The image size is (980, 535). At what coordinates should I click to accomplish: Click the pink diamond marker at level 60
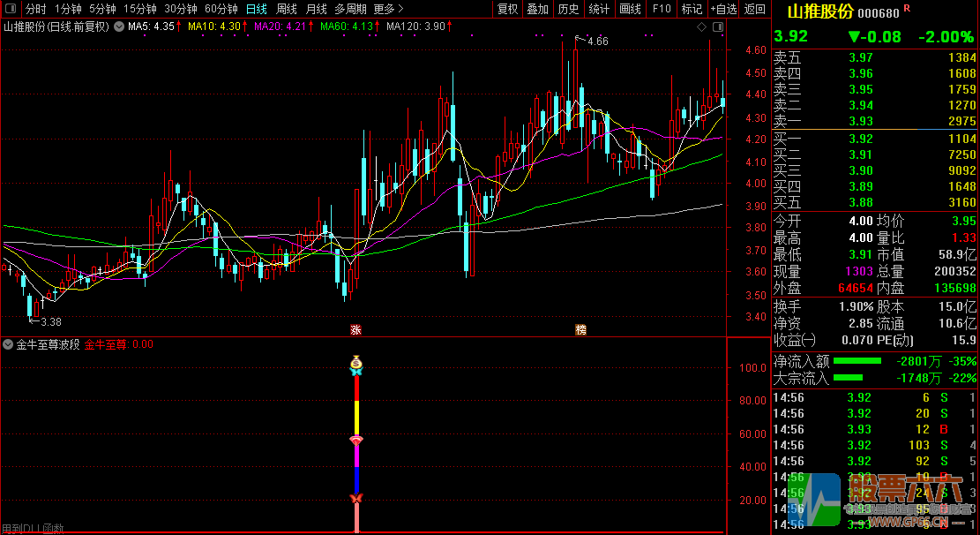(356, 439)
